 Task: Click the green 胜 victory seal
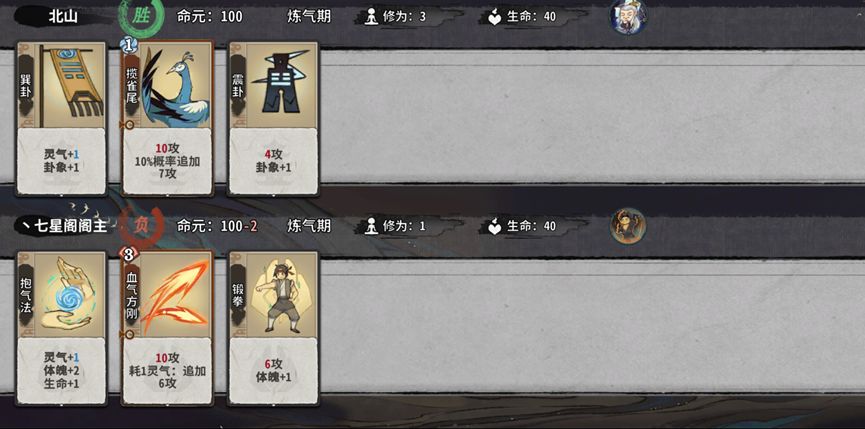(x=141, y=15)
